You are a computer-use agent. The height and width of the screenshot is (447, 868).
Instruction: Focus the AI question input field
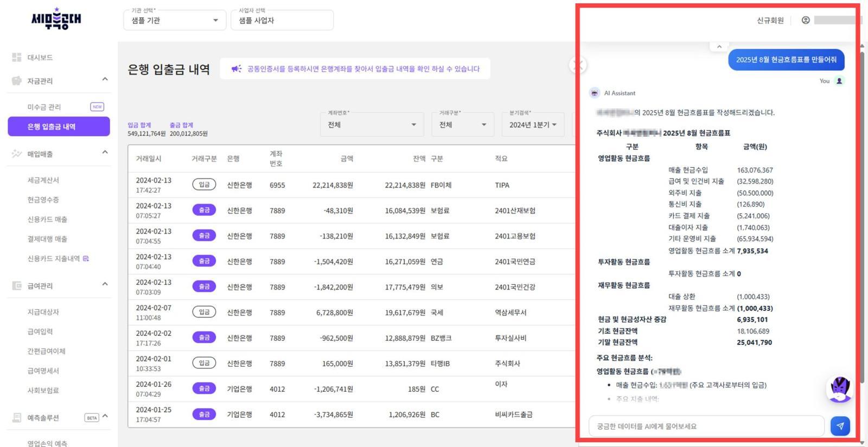tap(705, 426)
